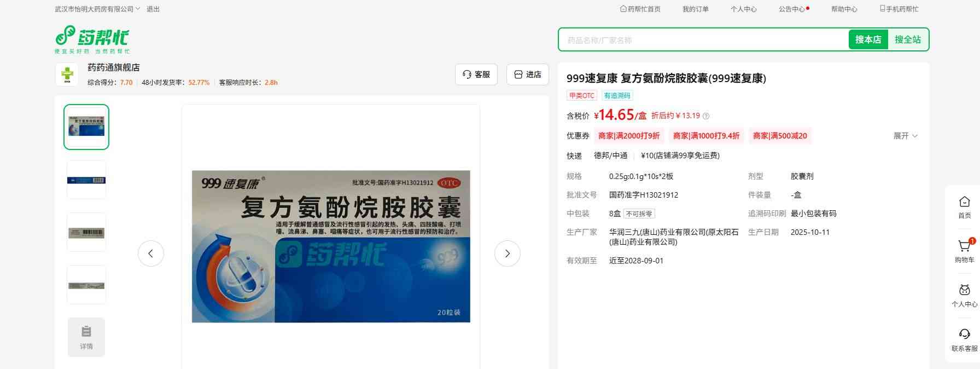
Task: Click the 进店 enter store button
Action: tap(528, 74)
